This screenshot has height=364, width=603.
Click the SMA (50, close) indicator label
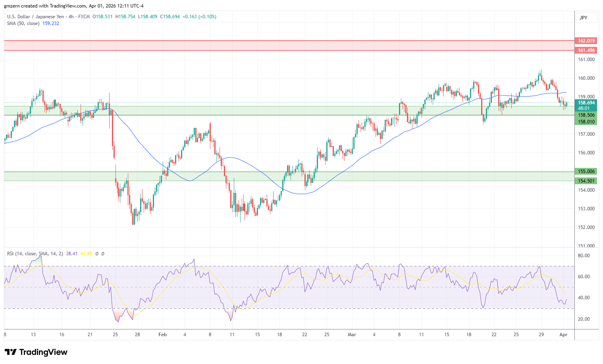(23, 23)
